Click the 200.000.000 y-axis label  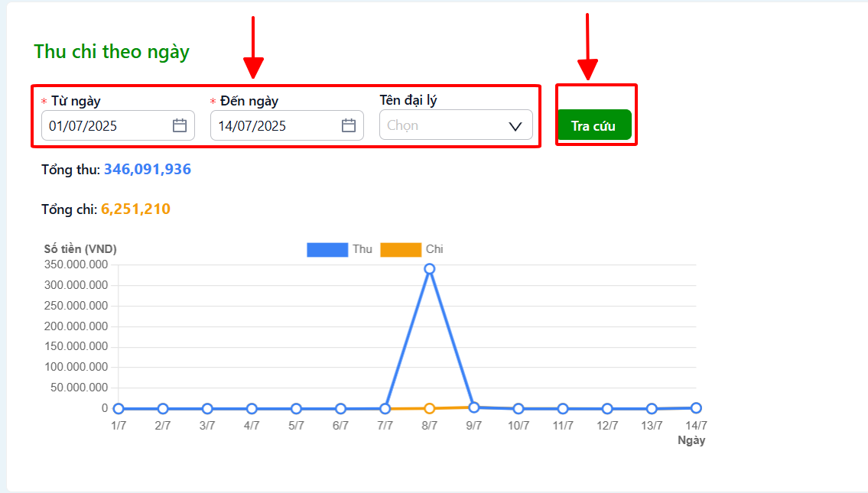(x=76, y=326)
